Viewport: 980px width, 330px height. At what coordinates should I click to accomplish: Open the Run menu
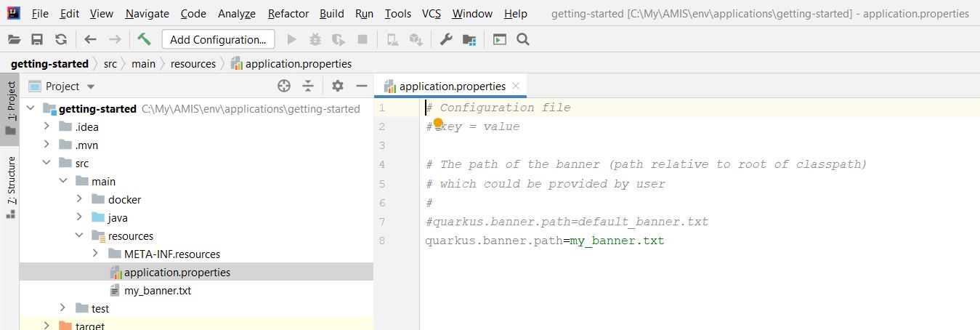365,14
